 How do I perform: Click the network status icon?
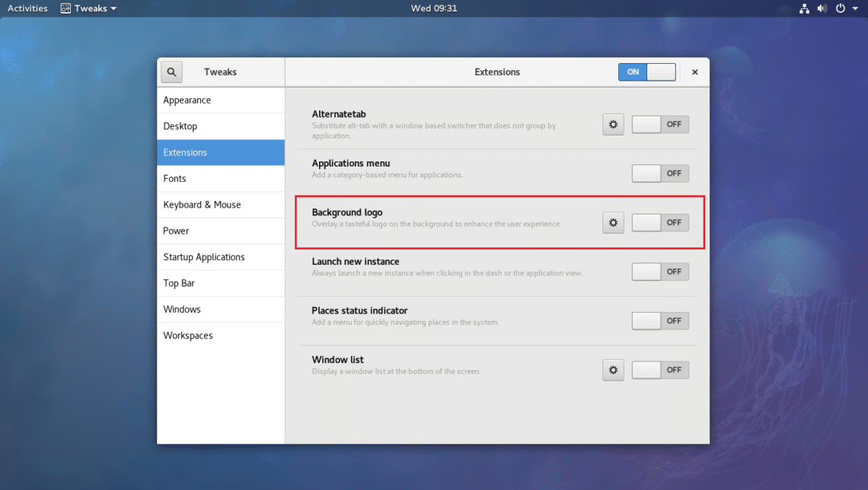click(804, 8)
